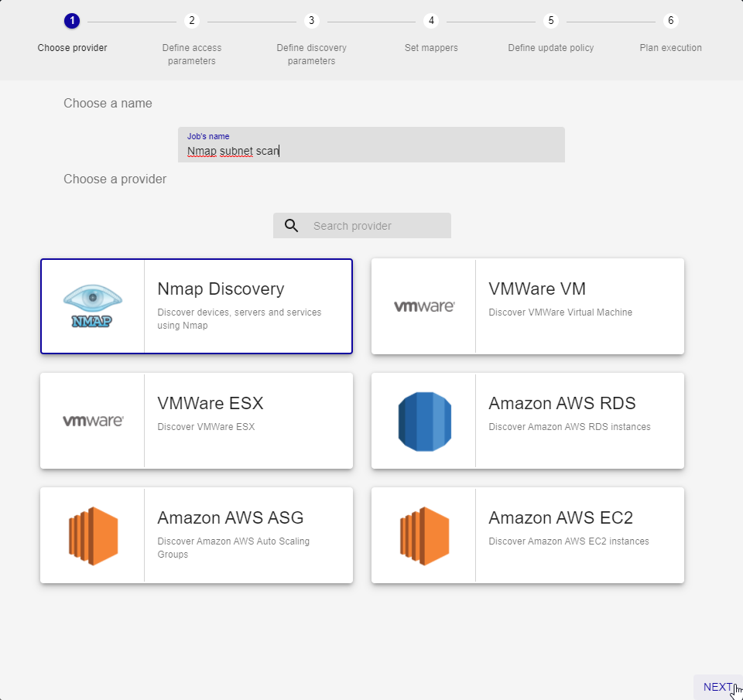Select the VMWare ESX title

click(211, 404)
